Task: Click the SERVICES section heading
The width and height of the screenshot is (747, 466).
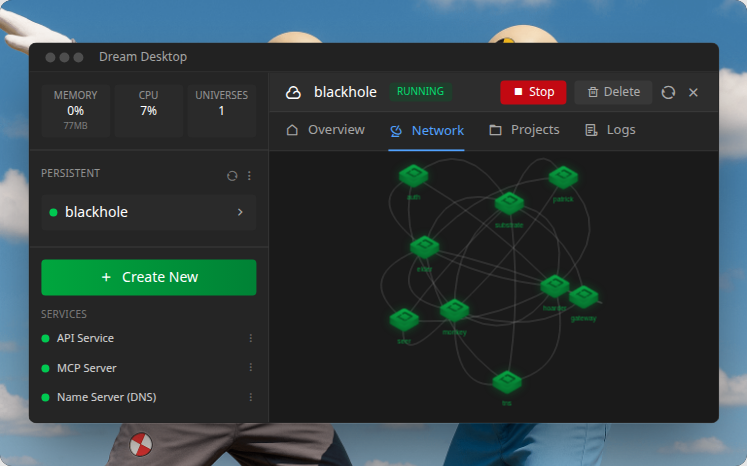Action: (64, 314)
